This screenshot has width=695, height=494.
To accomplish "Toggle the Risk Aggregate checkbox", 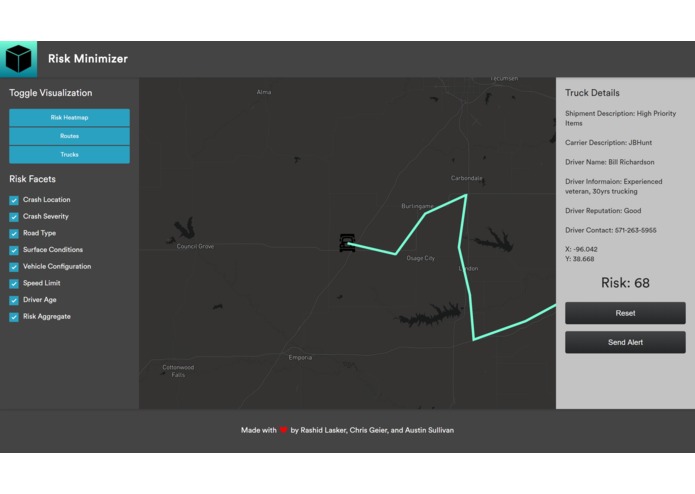I will pyautogui.click(x=14, y=317).
